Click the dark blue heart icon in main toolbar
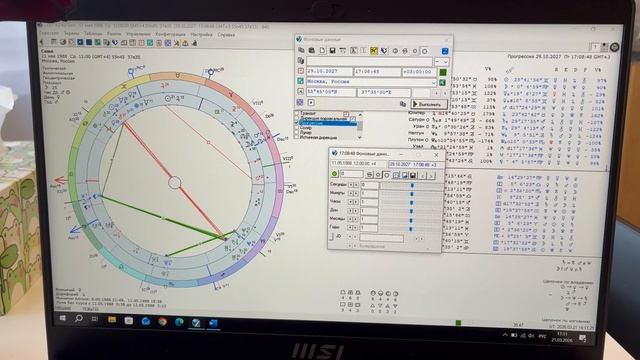Screen dimensions: 640x360 tap(115, 42)
